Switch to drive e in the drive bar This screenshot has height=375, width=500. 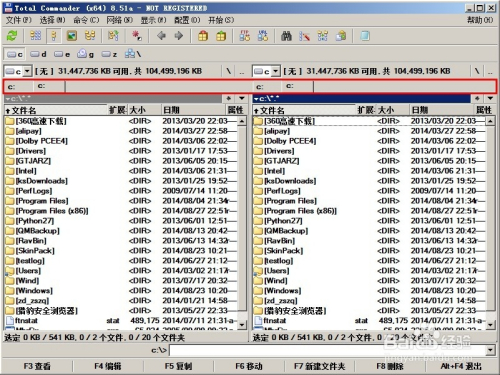(62, 54)
